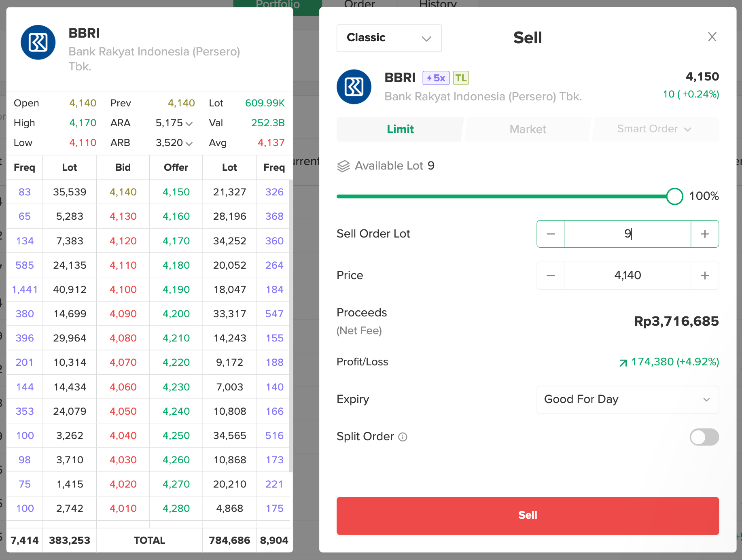The width and height of the screenshot is (742, 560).
Task: Click the Price input field showing 4,140
Action: (628, 276)
